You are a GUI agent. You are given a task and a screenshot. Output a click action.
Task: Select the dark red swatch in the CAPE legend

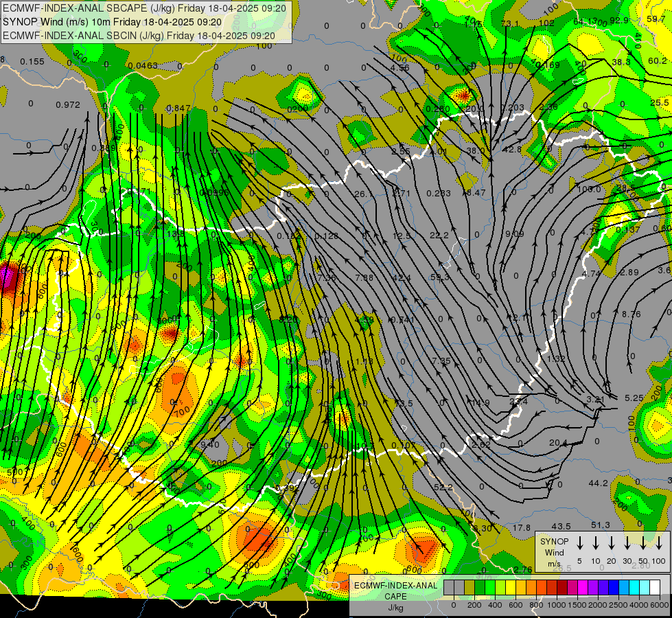coord(562,588)
